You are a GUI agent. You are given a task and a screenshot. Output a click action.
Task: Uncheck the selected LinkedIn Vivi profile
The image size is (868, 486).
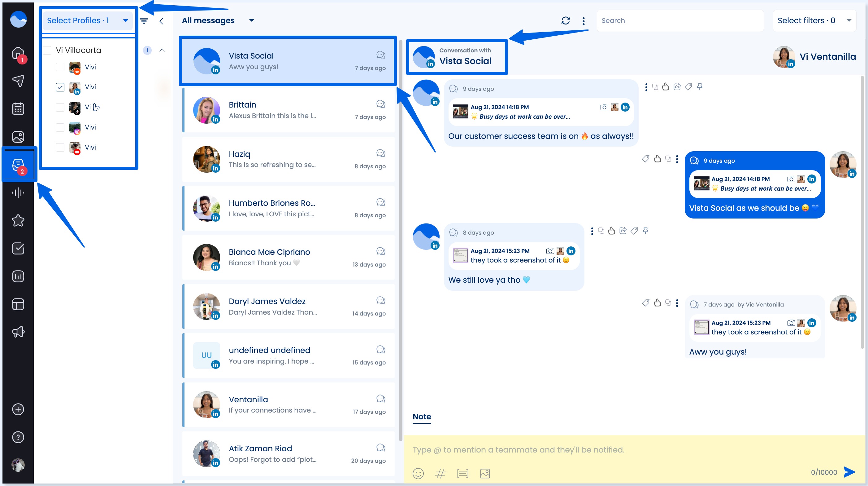(x=60, y=87)
